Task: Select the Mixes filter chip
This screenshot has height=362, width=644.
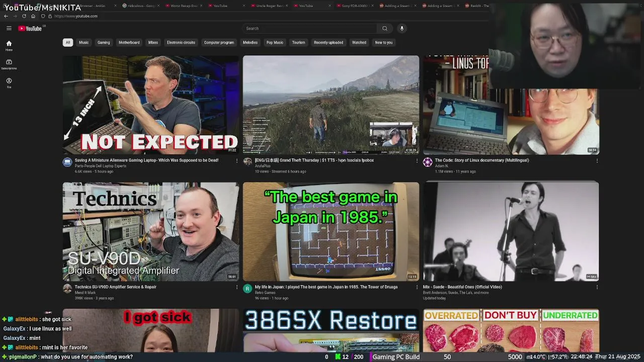Action: 153,42
